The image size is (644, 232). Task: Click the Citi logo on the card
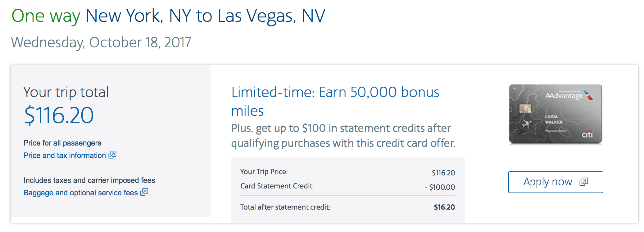(587, 134)
